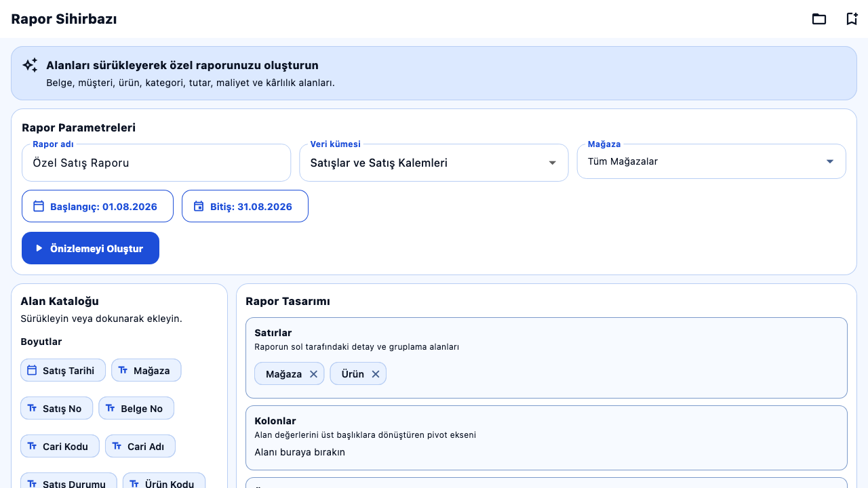Select the Cari Kodu field chip
Viewport: 868px width, 488px height.
(60, 446)
